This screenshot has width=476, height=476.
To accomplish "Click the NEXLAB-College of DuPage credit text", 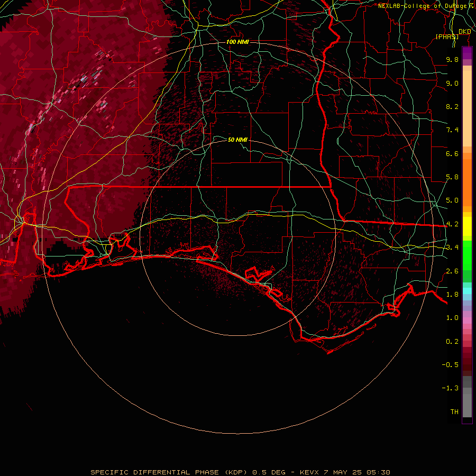I will [426, 6].
